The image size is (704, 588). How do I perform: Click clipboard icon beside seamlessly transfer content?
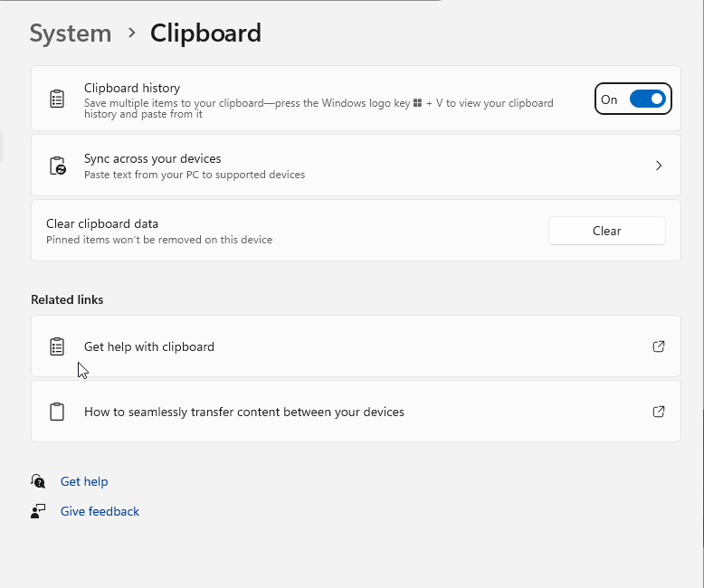[x=57, y=412]
